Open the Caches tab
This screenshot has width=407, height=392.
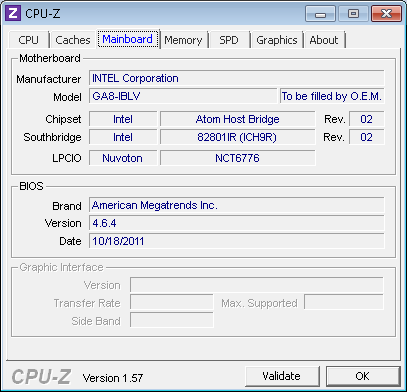pyautogui.click(x=73, y=40)
